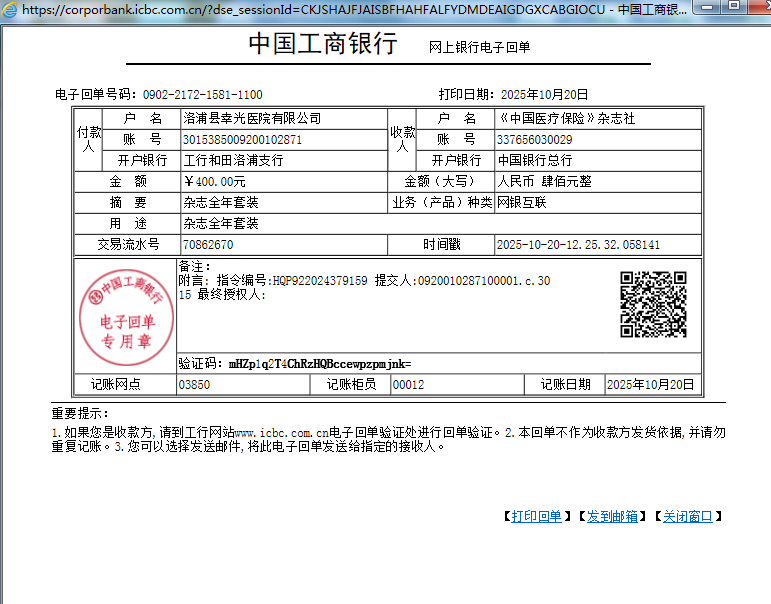Maximize the ICBC receipt window
The height and width of the screenshot is (604, 771).
(733, 8)
